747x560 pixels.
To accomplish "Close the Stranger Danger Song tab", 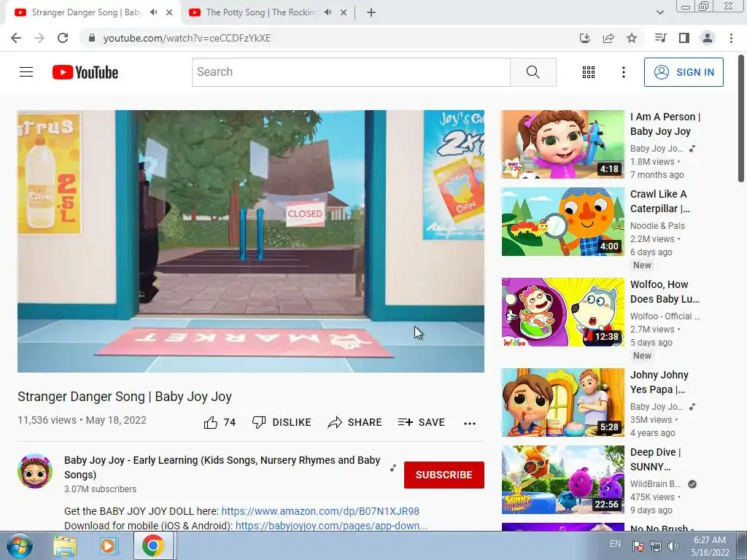I will 169,13.
